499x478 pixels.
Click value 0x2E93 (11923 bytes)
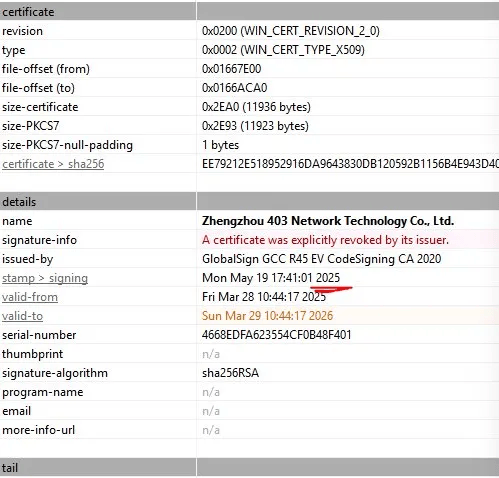(x=255, y=126)
